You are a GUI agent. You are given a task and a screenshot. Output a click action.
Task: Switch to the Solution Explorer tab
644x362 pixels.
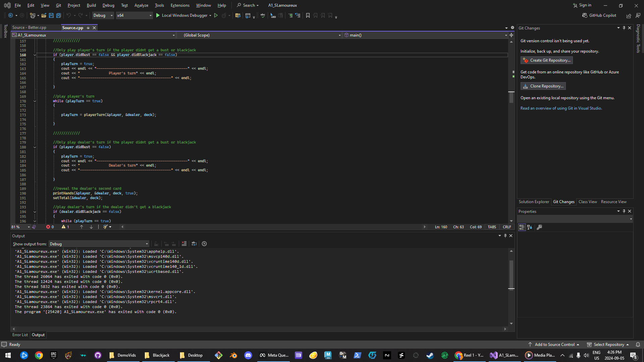click(534, 202)
